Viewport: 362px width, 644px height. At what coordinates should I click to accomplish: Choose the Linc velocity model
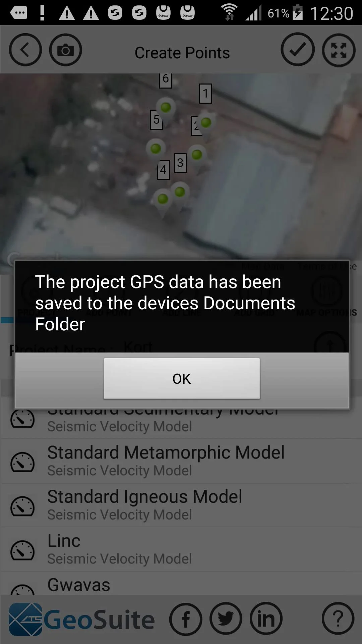click(x=181, y=549)
